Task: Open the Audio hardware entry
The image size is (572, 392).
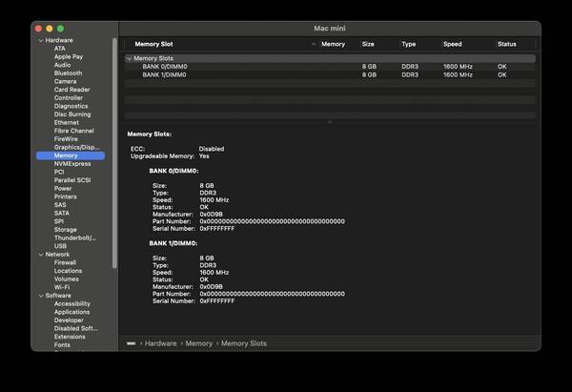Action: tap(62, 65)
